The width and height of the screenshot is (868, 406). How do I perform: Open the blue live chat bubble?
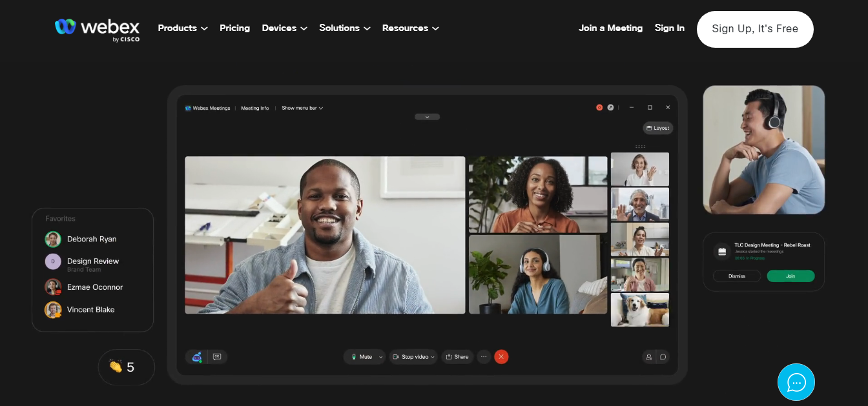796,382
